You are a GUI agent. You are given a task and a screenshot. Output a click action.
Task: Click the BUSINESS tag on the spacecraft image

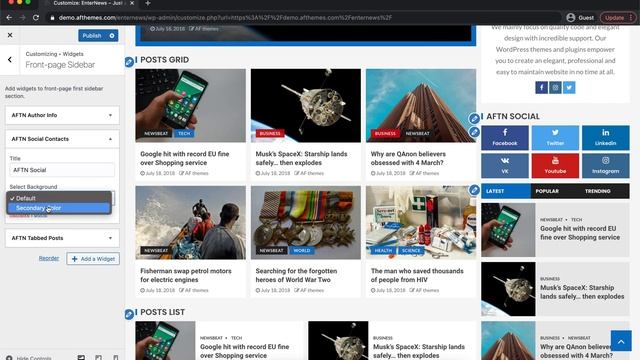tap(270, 133)
